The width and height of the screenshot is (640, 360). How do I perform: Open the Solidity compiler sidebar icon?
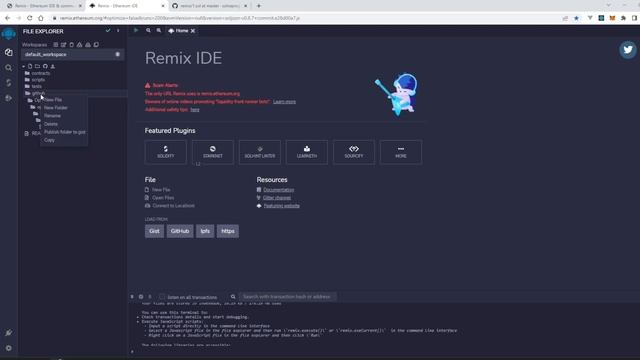coord(9,83)
